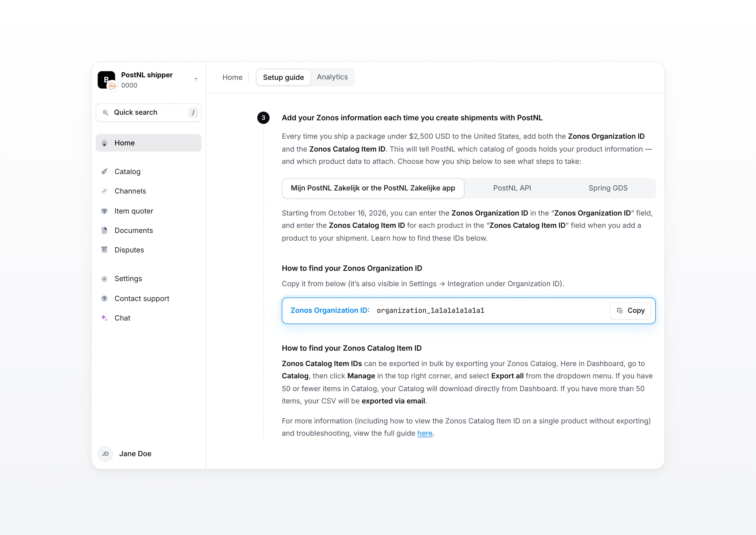Screen dimensions: 756x535
Task: Click the Chat sparkle icon
Action: [x=104, y=318]
